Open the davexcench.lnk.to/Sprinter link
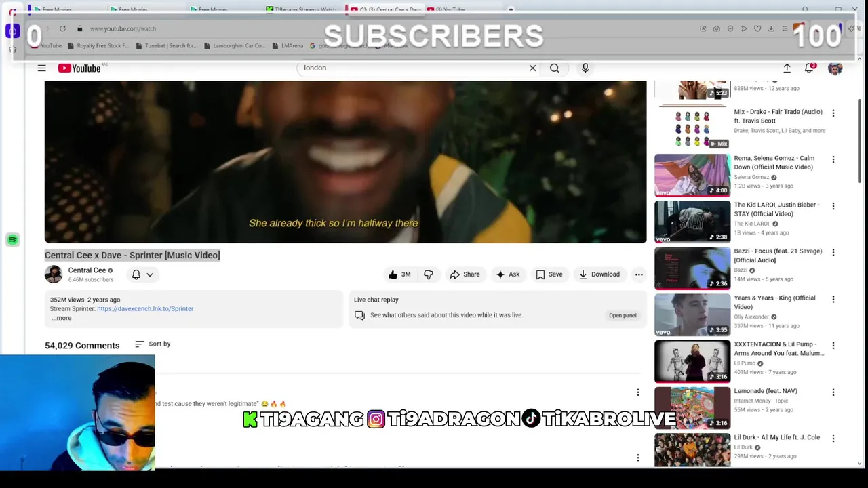The image size is (868, 488). tap(145, 308)
